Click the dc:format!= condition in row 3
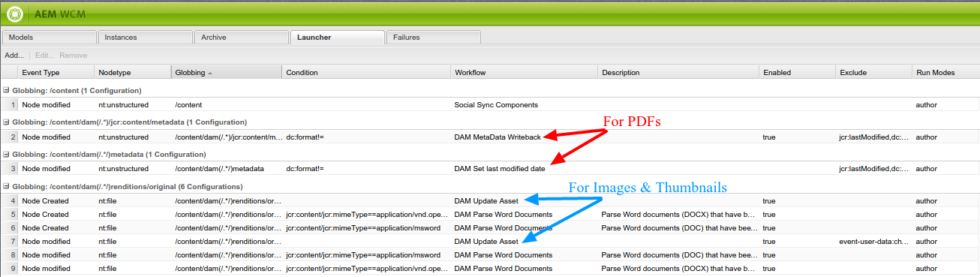The image size is (980, 277). pyautogui.click(x=367, y=169)
